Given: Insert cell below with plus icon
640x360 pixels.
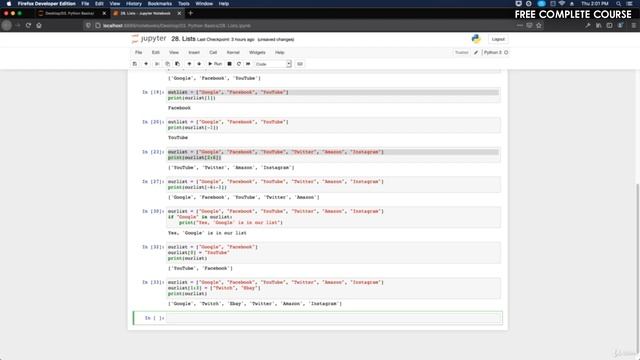Looking at the screenshot, I should point(146,64).
